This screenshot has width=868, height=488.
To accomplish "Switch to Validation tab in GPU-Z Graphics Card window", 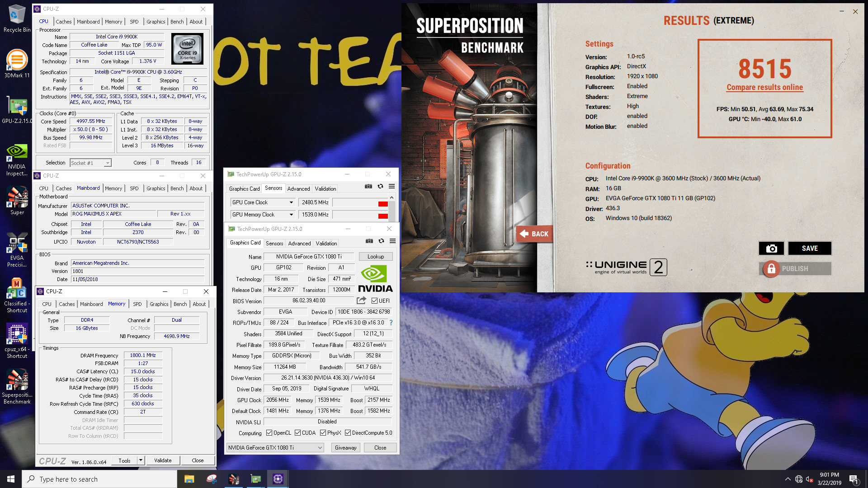I will [326, 244].
